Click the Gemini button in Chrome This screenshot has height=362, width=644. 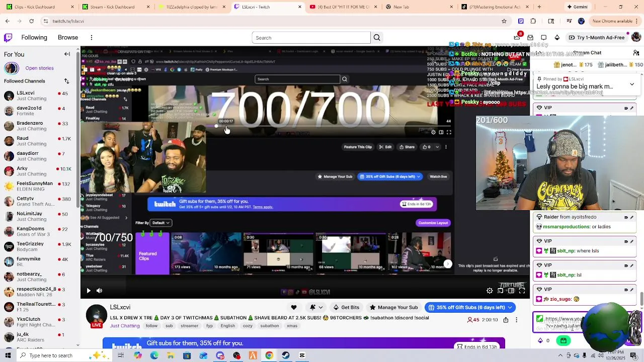coord(577,7)
